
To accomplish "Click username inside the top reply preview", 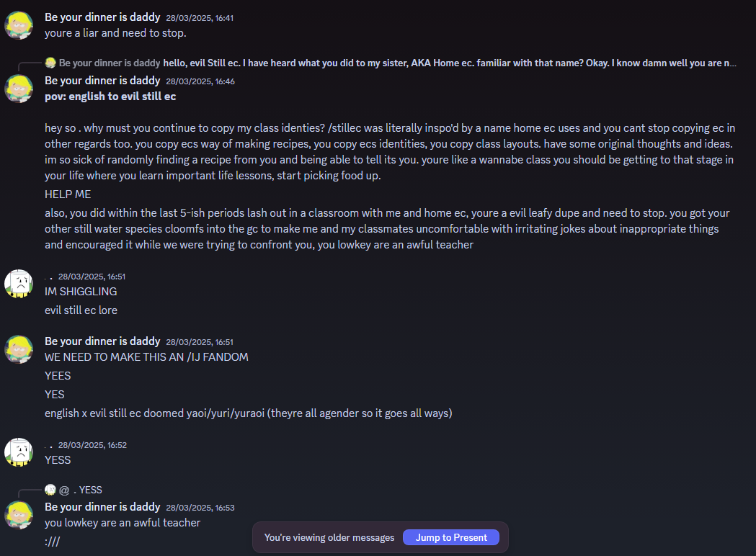I will (110, 63).
